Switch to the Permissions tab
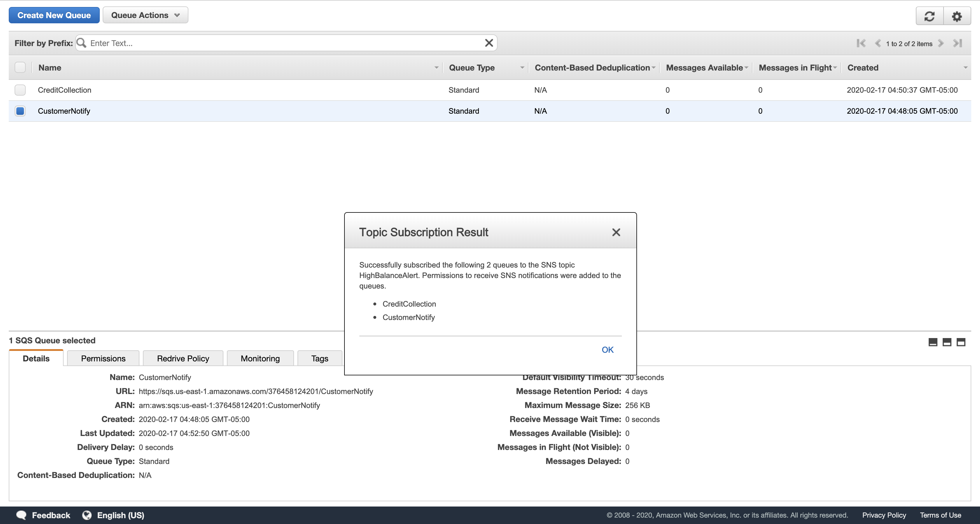Viewport: 980px width, 524px height. click(x=103, y=358)
